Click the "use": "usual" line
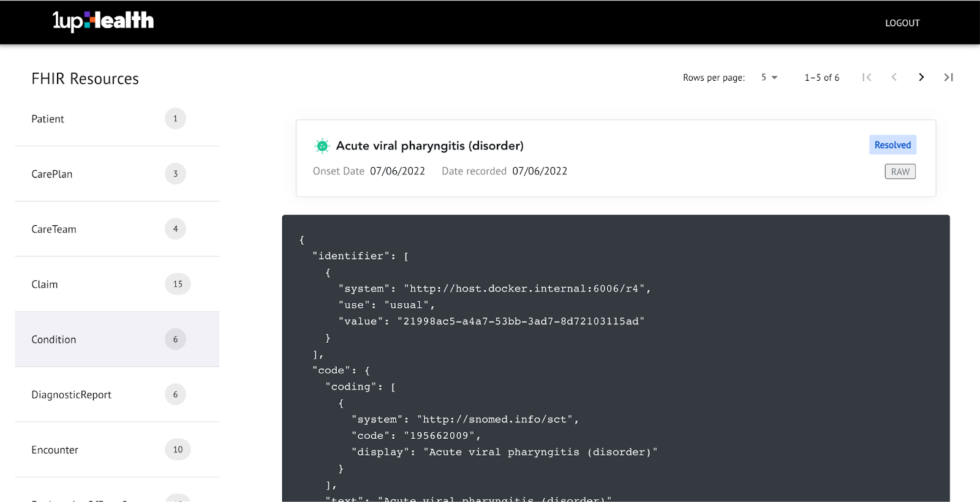The width and height of the screenshot is (980, 502). 386,305
